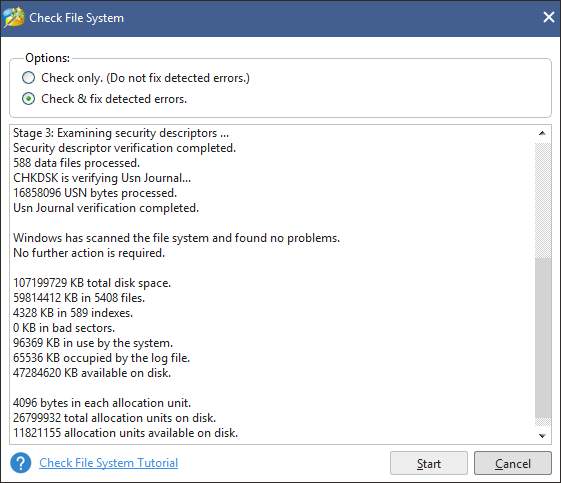
Task: Click the "0 KB in bad sectors" line
Action: [64, 328]
